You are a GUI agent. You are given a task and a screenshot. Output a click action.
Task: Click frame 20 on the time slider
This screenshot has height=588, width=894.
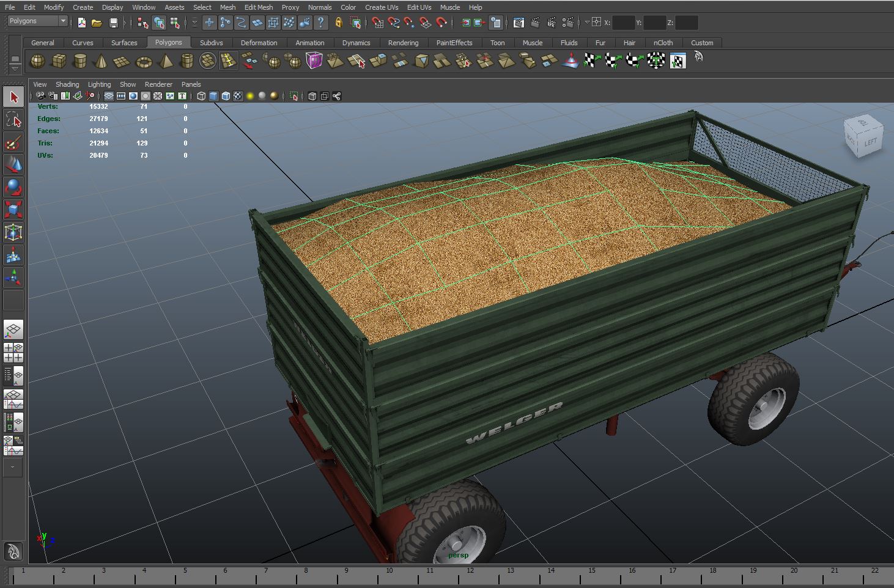794,571
